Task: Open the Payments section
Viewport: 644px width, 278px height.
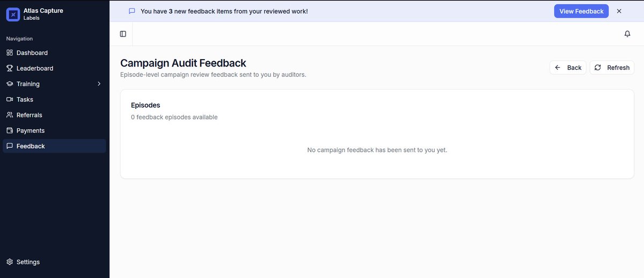Action: point(31,130)
